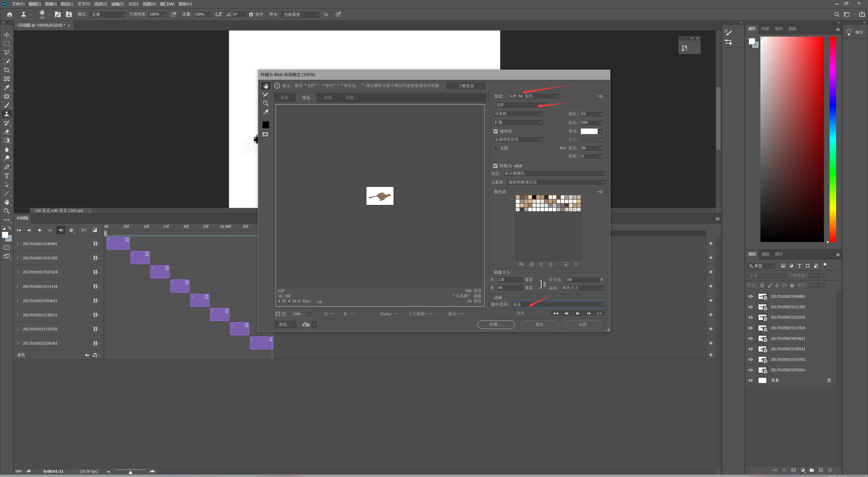Enable the 交错 checkbox
Image resolution: width=868 pixels, height=477 pixels.
(x=495, y=148)
